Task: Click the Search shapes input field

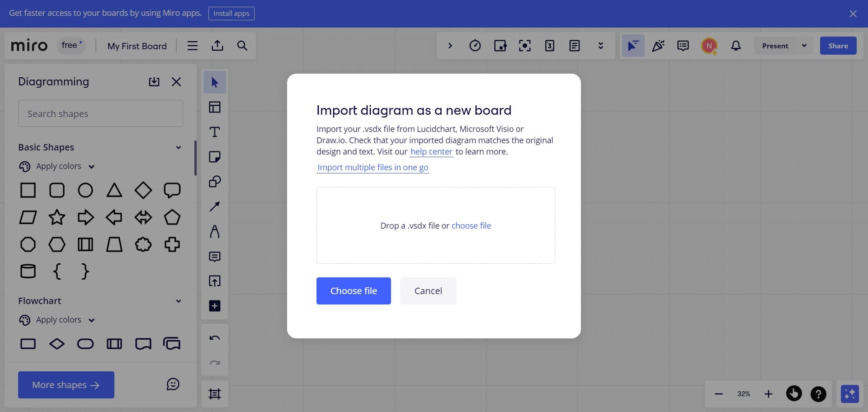Action: pos(100,113)
